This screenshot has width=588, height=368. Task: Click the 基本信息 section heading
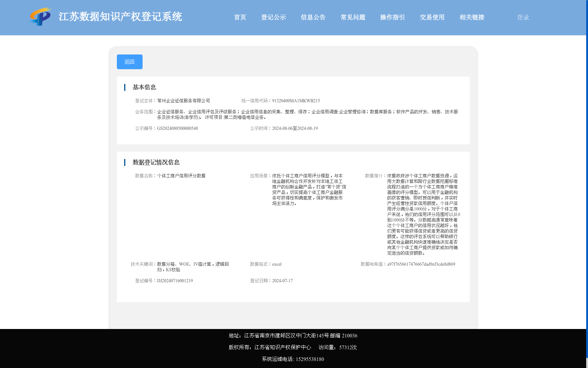[x=144, y=87]
